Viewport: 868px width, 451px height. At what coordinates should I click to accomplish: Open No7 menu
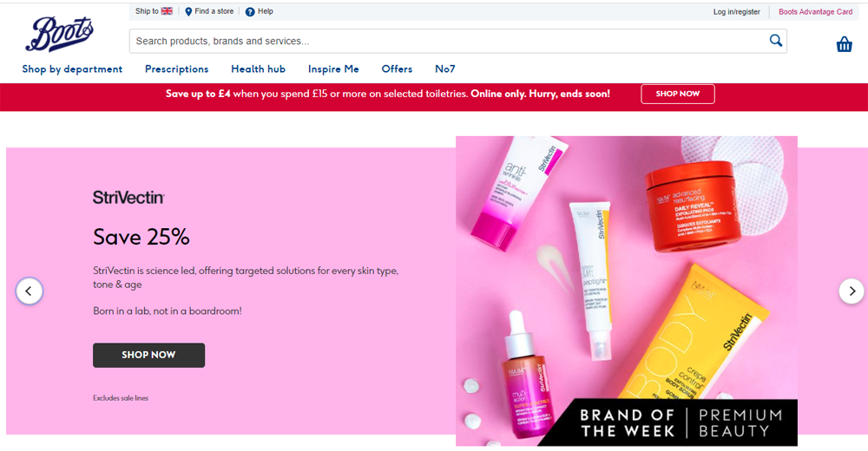(x=445, y=69)
